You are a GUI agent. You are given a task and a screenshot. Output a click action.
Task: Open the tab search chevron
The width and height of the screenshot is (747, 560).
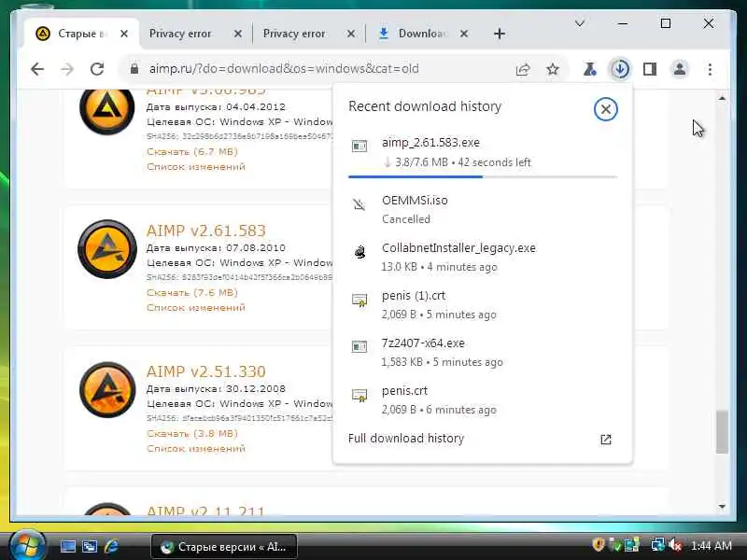pyautogui.click(x=580, y=23)
